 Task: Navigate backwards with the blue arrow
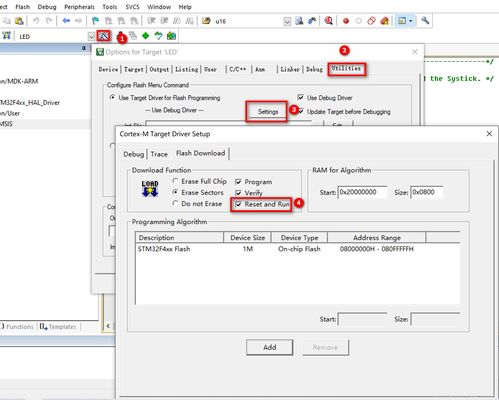pyautogui.click(x=66, y=21)
